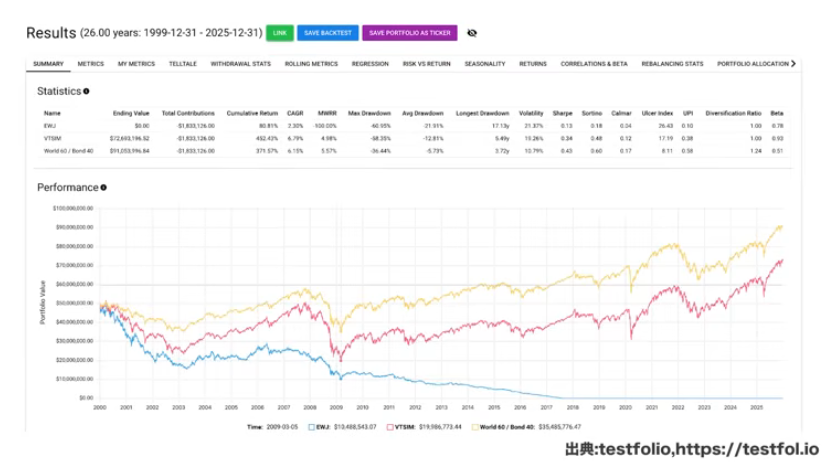Open the Performance info icon

click(x=104, y=187)
